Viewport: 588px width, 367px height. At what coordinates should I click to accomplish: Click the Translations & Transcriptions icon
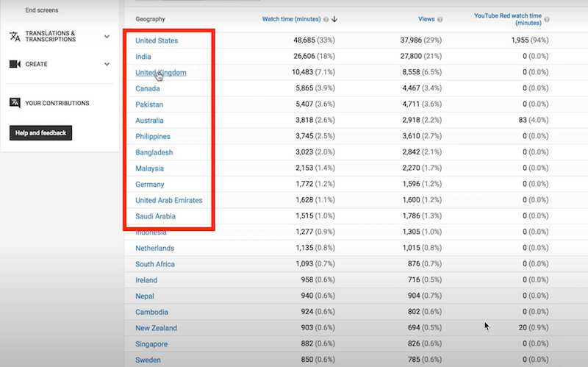point(15,36)
